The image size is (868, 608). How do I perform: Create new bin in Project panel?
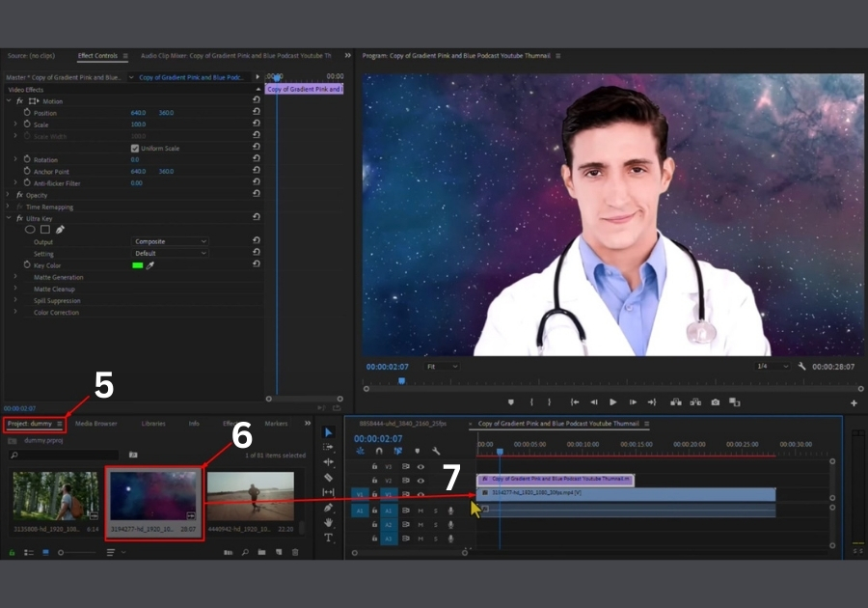(x=261, y=552)
